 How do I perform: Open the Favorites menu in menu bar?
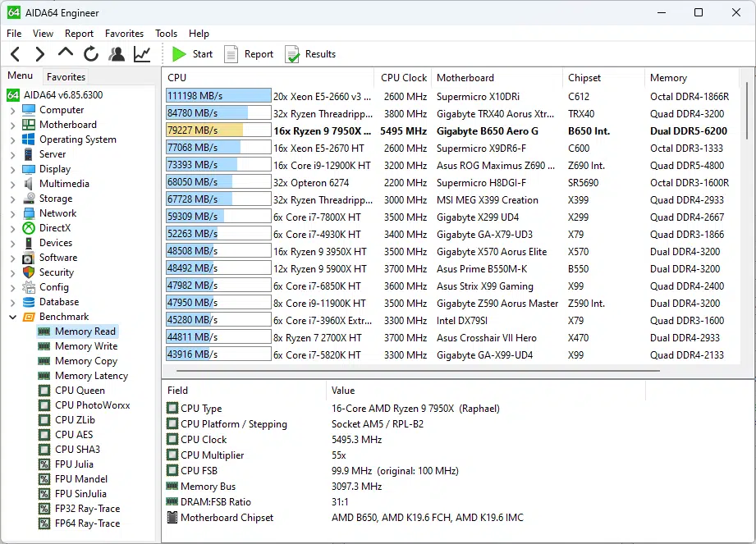(x=124, y=34)
